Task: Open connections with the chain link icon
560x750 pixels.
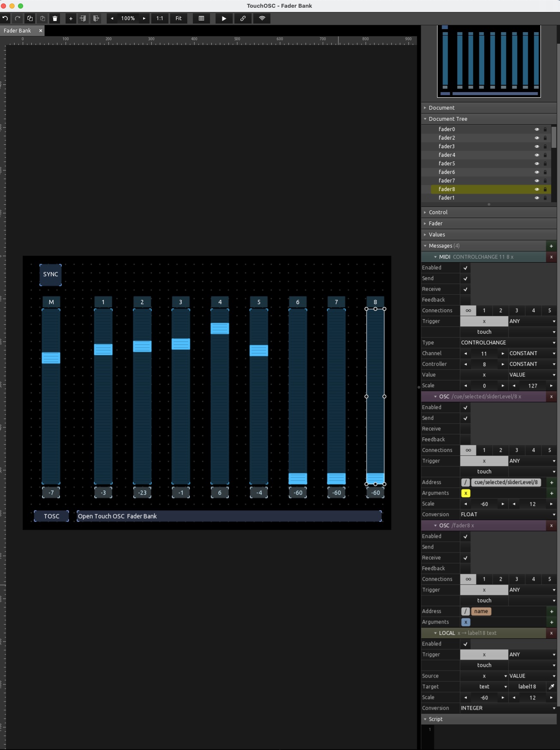Action: 243,18
